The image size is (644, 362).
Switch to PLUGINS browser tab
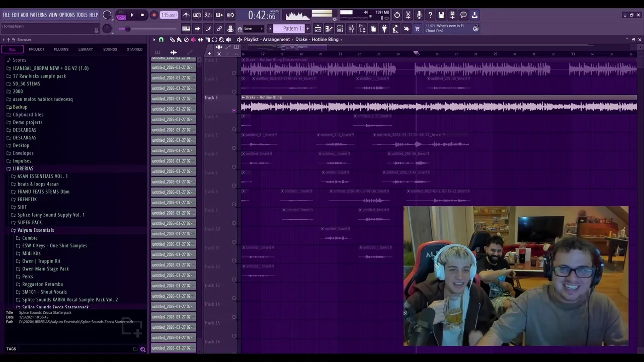pos(61,49)
